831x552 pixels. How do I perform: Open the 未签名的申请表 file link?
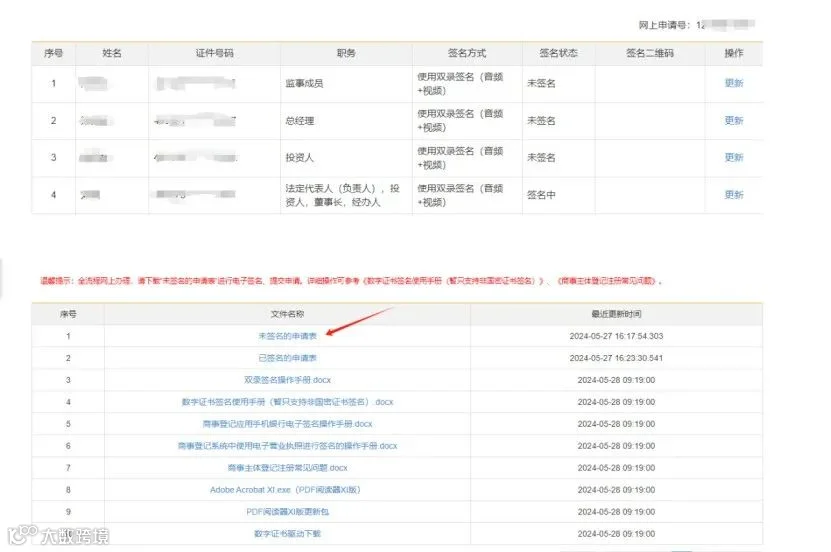287,336
